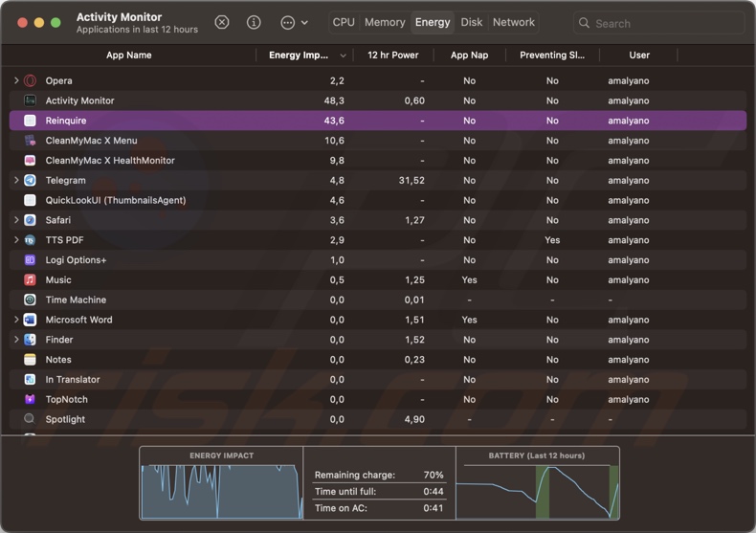Click the stop process X icon
Viewport: 756px width, 533px height.
coord(222,22)
